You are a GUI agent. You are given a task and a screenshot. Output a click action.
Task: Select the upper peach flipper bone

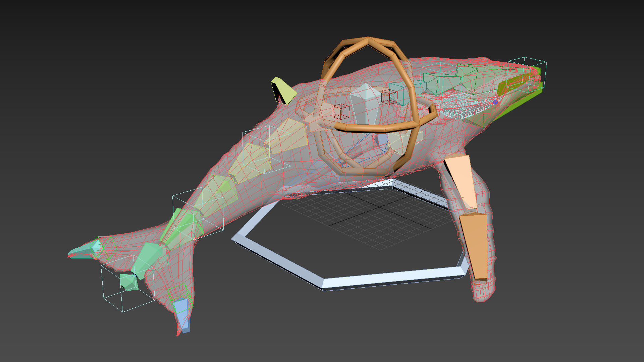[461, 182]
